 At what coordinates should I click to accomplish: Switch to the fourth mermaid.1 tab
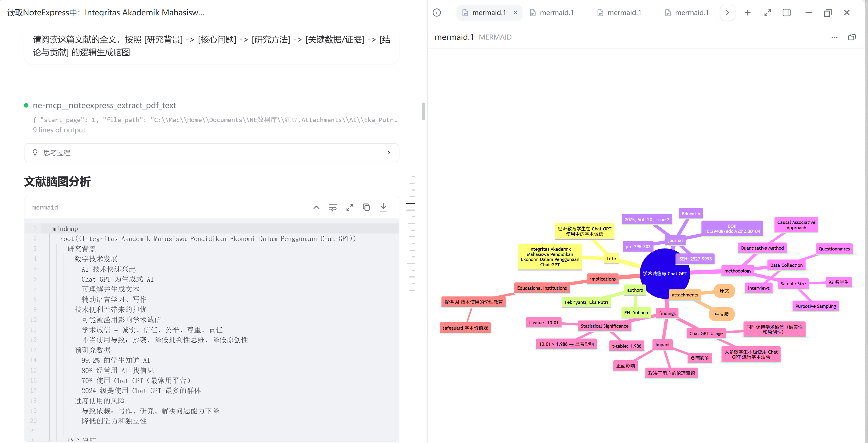point(687,13)
